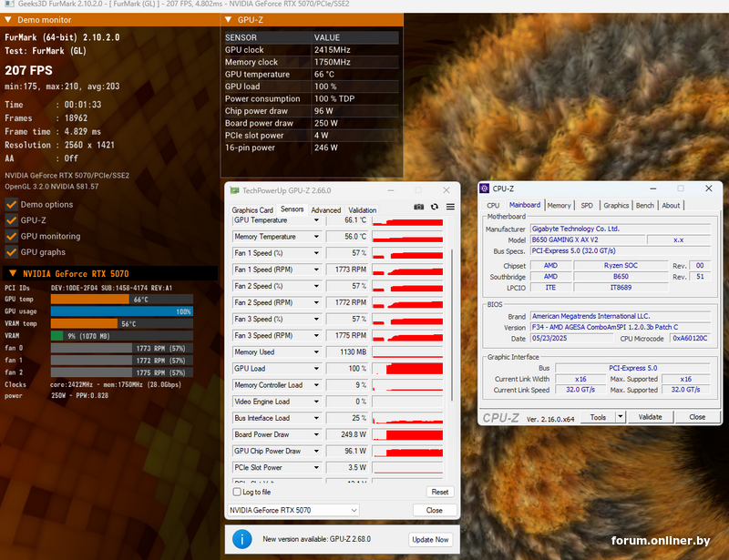Open the Memory Used sensor dropdown
Image resolution: width=729 pixels, height=560 pixels.
(316, 352)
